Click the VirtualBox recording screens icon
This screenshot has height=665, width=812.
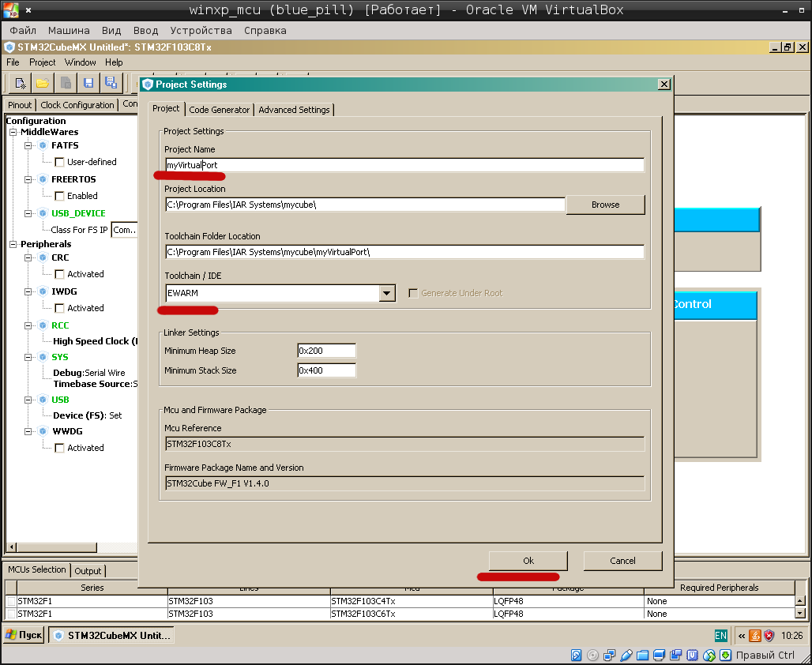(676, 656)
